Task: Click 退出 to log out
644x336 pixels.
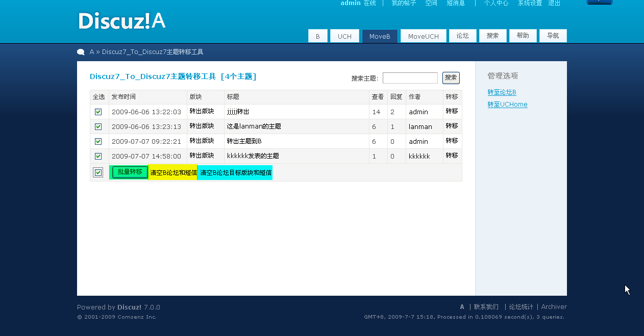Action: [554, 3]
